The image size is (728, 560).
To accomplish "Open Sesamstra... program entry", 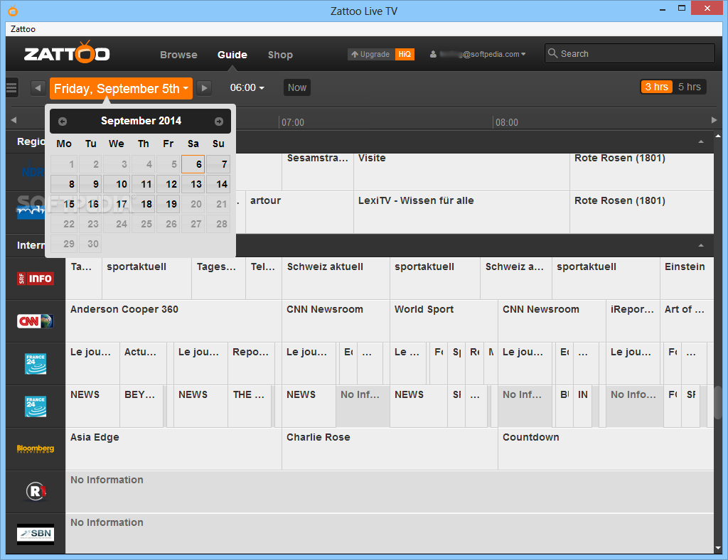I will coord(318,172).
